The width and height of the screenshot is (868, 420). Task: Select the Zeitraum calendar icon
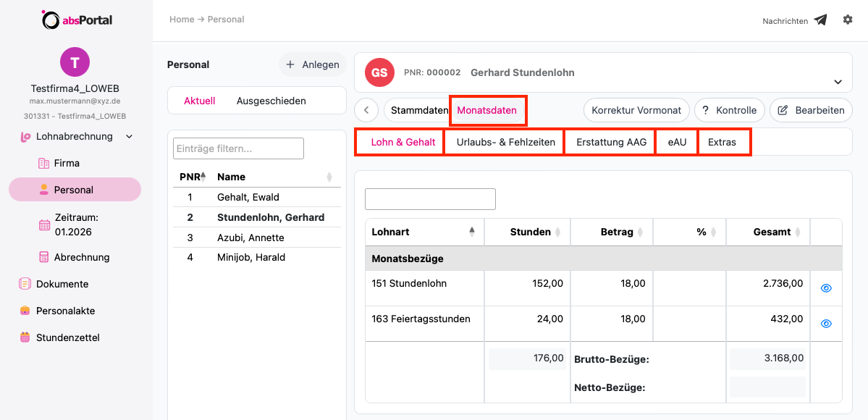(x=44, y=225)
